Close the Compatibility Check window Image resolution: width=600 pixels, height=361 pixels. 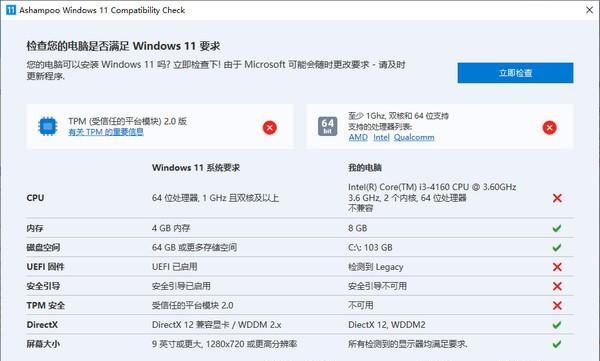pos(589,10)
